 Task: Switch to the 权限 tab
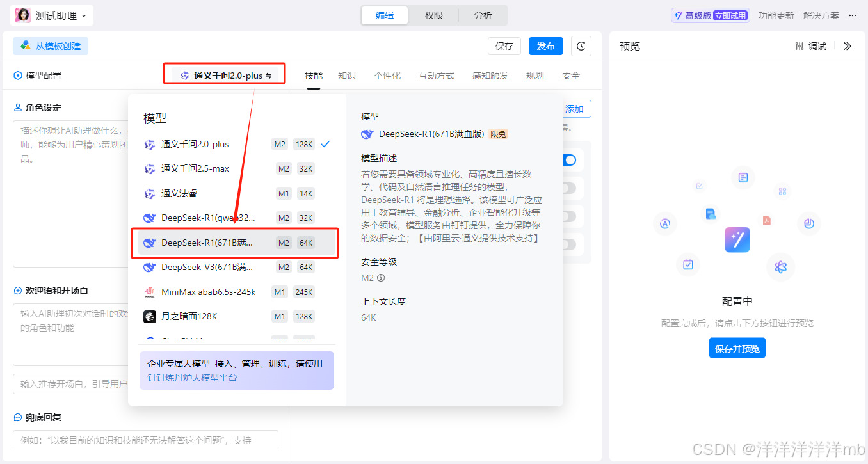pos(434,15)
